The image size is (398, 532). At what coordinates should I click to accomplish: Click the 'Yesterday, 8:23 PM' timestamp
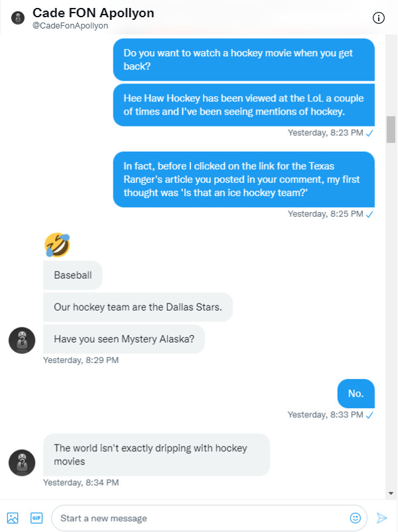pos(325,133)
